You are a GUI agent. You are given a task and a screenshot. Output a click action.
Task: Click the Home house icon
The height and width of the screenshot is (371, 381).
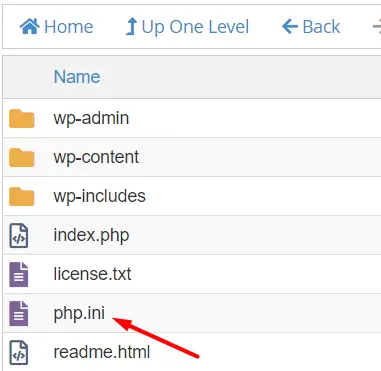click(30, 27)
